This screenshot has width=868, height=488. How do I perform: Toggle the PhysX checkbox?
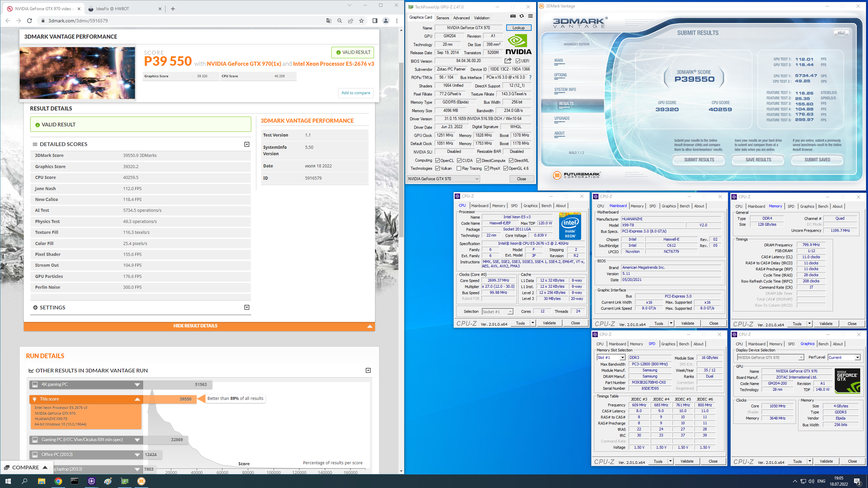click(487, 168)
